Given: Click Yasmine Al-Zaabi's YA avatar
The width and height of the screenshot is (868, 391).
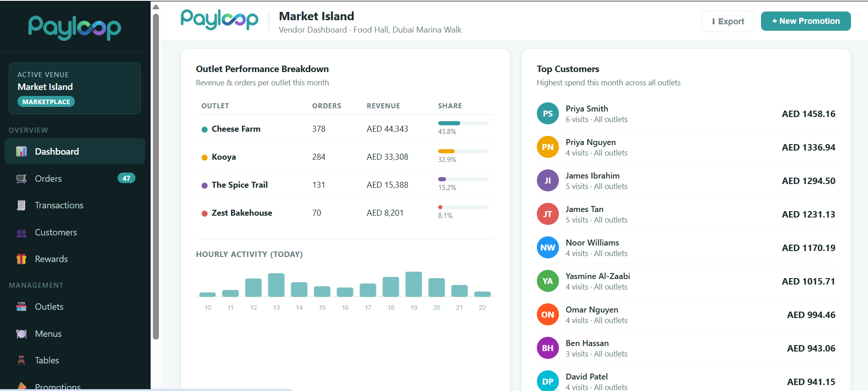Looking at the screenshot, I should (548, 281).
